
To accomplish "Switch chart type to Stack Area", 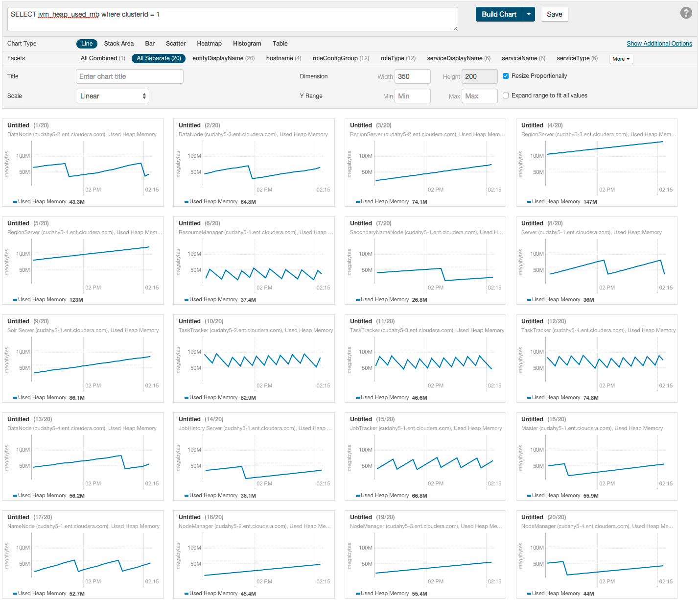I will click(x=118, y=44).
